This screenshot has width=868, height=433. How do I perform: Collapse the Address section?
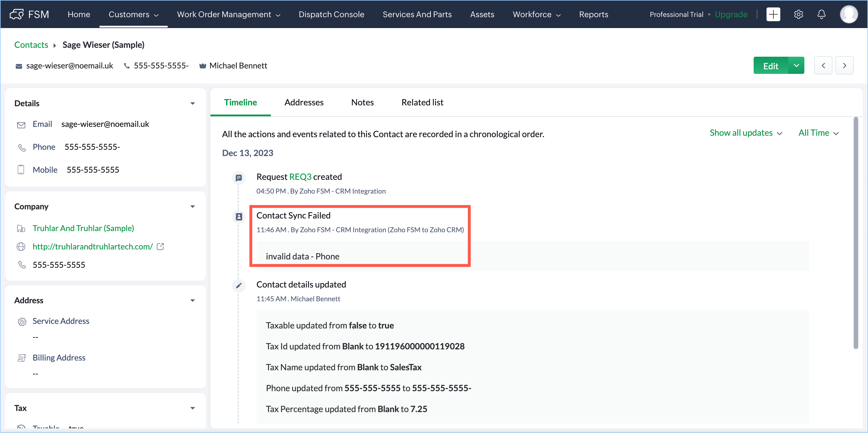click(192, 300)
